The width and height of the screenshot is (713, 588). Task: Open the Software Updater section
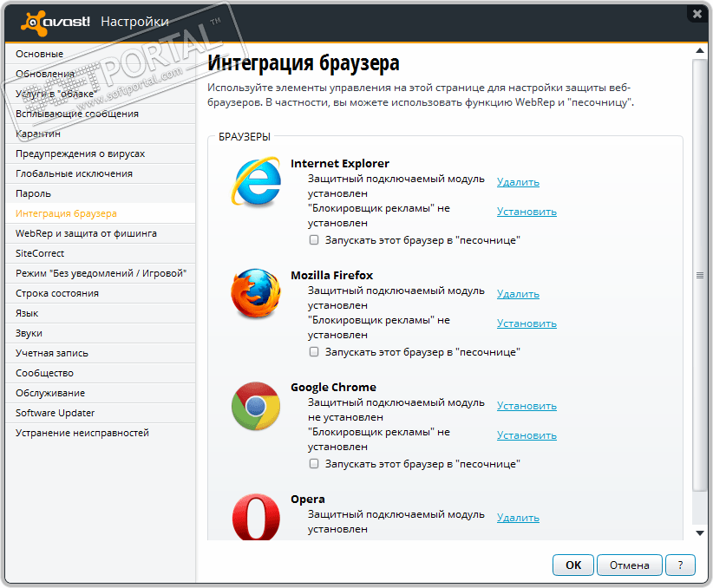point(101,413)
